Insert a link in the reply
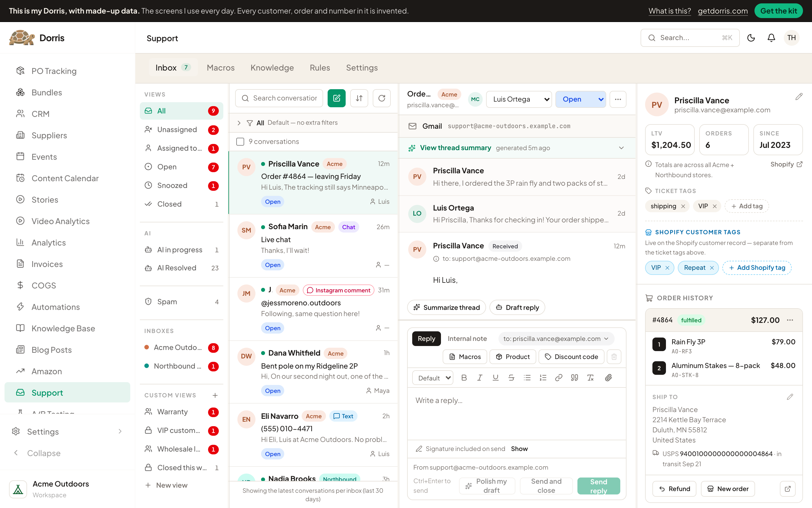 (x=559, y=378)
